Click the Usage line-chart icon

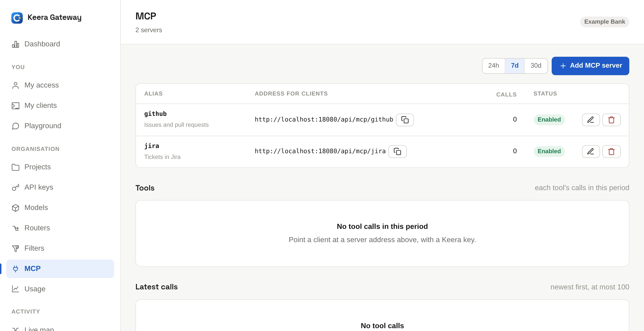click(x=15, y=289)
